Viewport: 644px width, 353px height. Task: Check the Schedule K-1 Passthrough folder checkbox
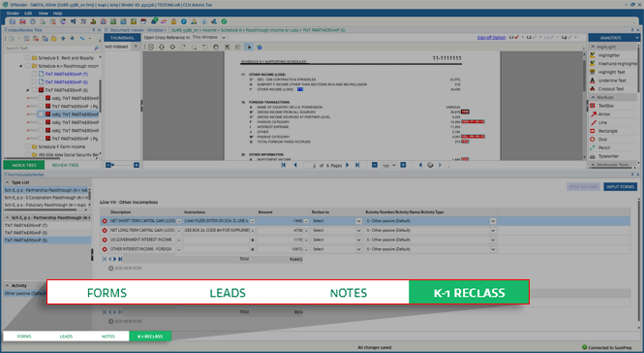(x=27, y=66)
